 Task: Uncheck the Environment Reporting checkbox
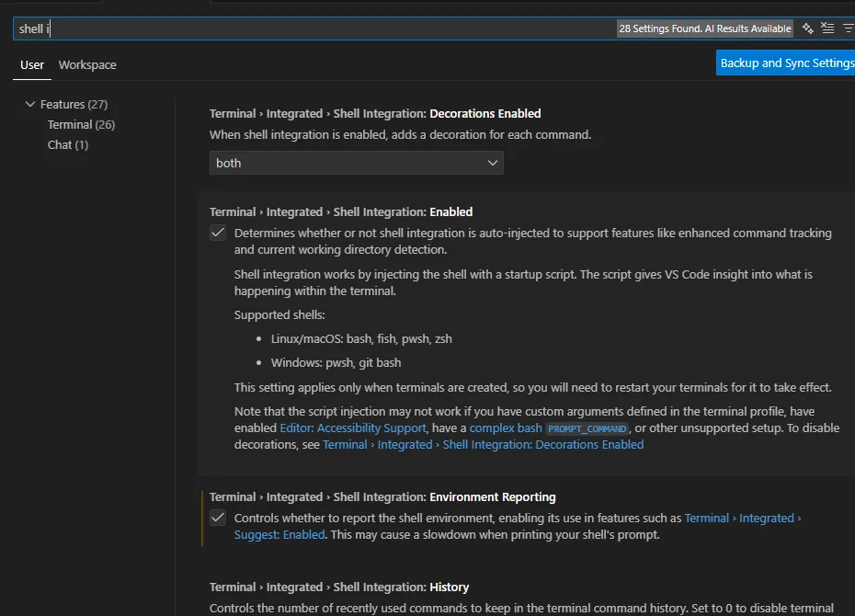218,519
